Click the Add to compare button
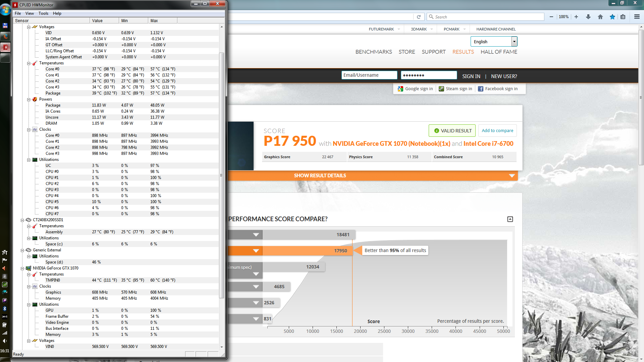This screenshot has height=362, width=644. (x=497, y=131)
